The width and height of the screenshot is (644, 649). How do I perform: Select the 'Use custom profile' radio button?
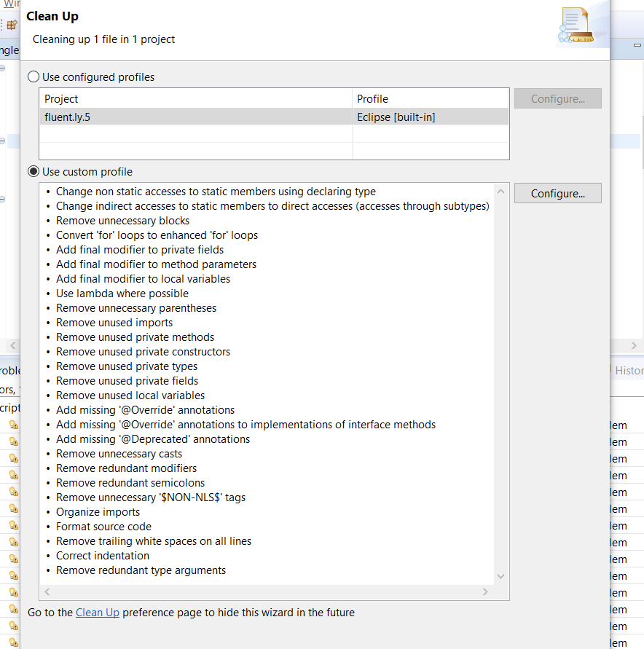33,171
